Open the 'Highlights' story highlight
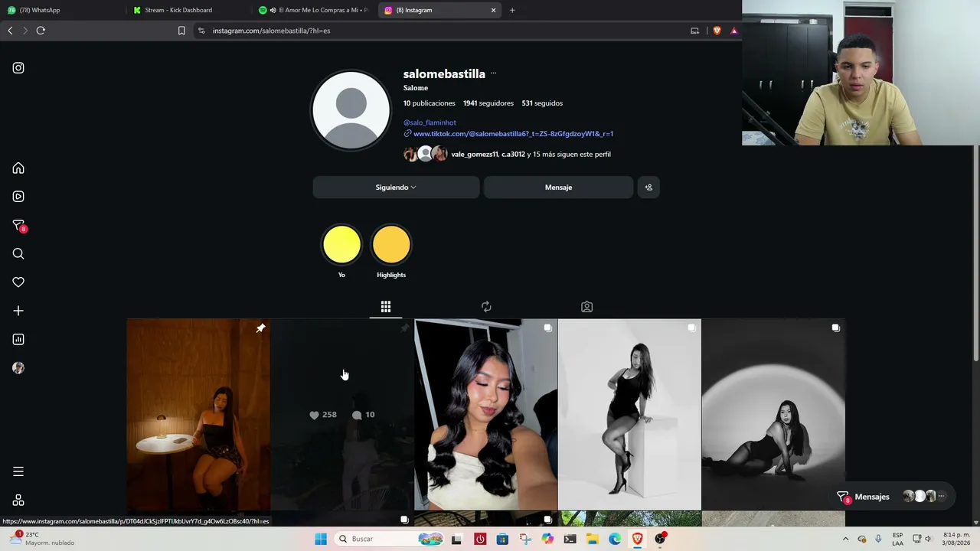Screen dimensions: 980x551 (x=391, y=245)
